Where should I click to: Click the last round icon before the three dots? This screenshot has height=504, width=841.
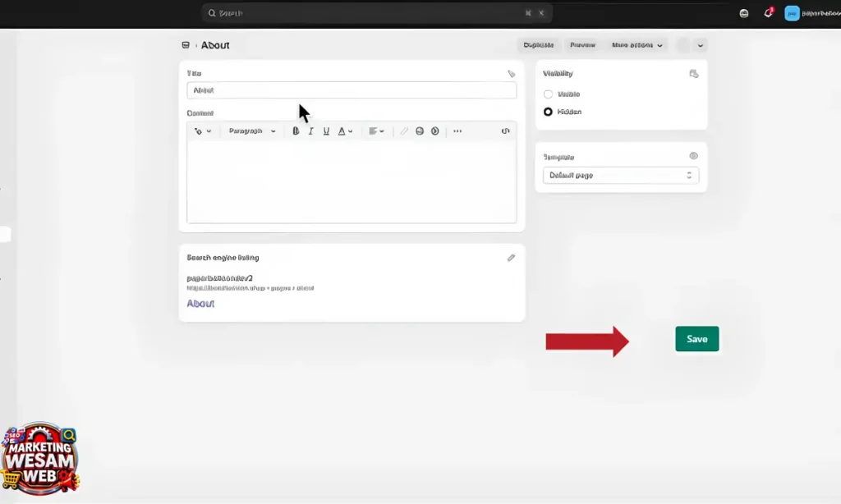click(435, 131)
